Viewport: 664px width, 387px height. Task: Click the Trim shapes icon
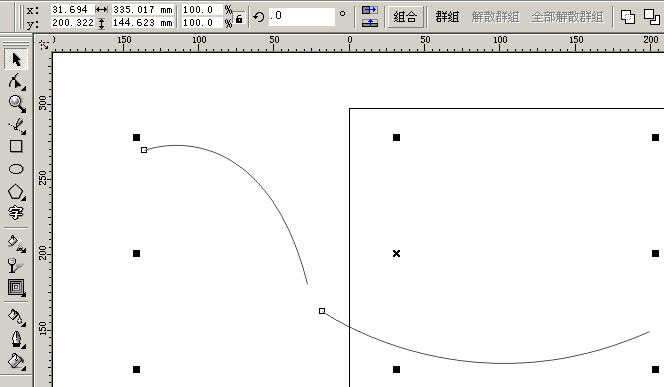point(651,17)
